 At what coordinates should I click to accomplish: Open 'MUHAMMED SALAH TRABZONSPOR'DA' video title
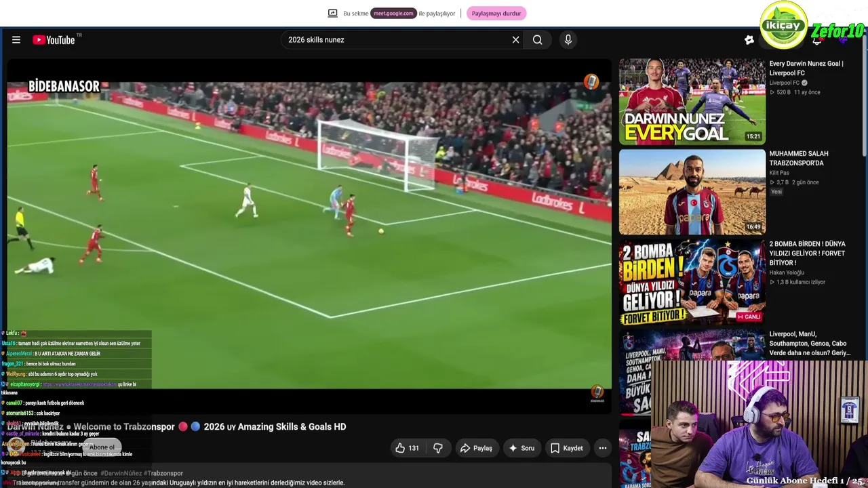click(x=799, y=159)
